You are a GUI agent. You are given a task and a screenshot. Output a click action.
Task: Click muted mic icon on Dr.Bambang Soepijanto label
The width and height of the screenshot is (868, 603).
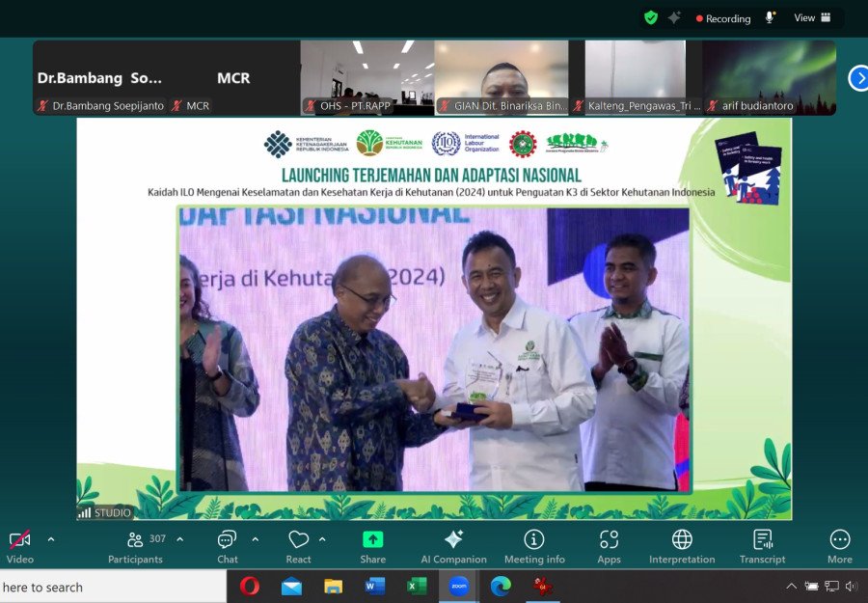click(43, 106)
